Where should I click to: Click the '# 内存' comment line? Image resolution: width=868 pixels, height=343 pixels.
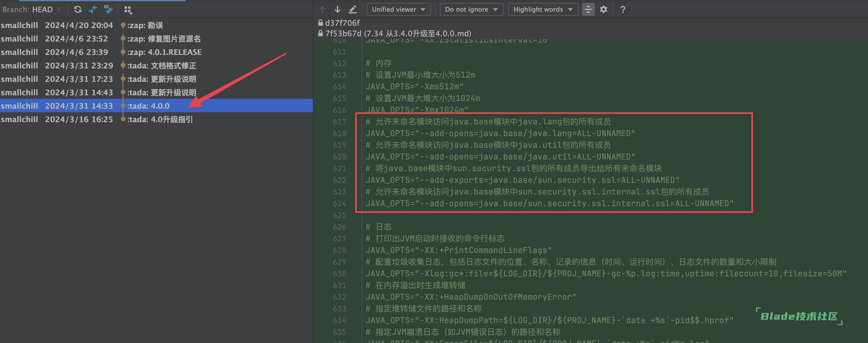(x=378, y=63)
